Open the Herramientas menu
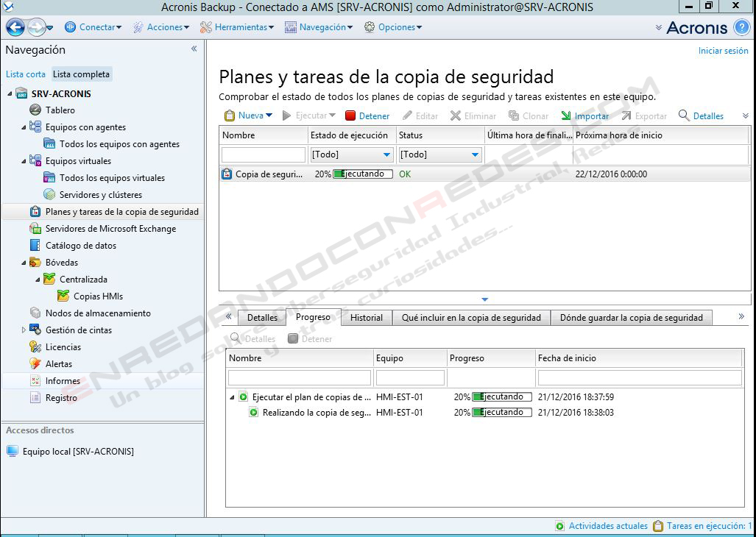The image size is (756, 537). click(x=237, y=27)
